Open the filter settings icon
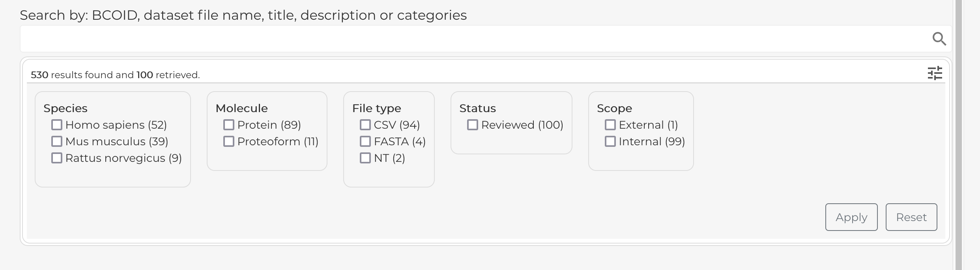Screen dimensions: 980x270 (935, 73)
